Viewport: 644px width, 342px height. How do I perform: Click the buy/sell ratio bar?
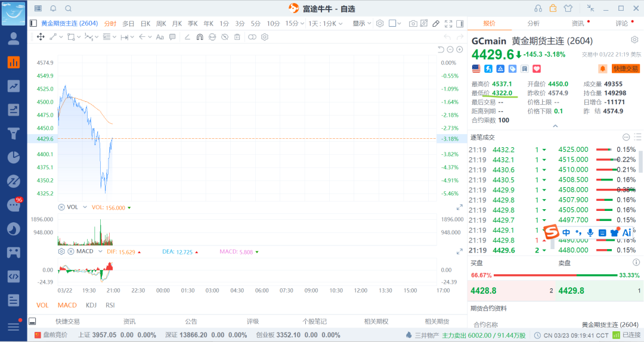(555, 275)
